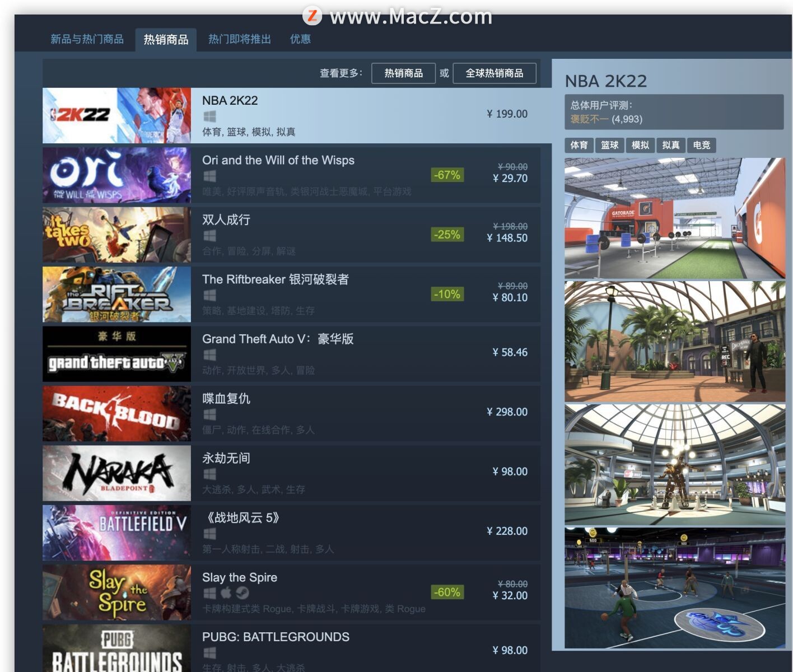View palm tree courtyard screenshot
This screenshot has width=793, height=672.
pyautogui.click(x=675, y=342)
